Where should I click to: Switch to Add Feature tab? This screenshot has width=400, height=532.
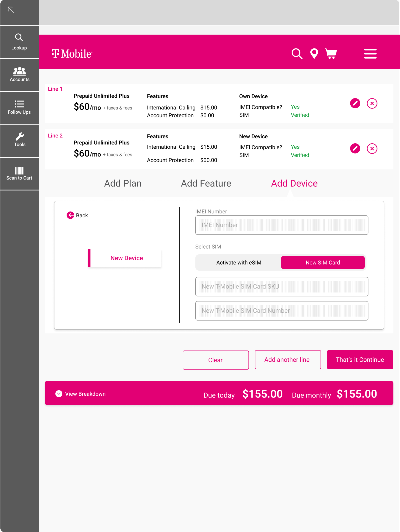206,183
